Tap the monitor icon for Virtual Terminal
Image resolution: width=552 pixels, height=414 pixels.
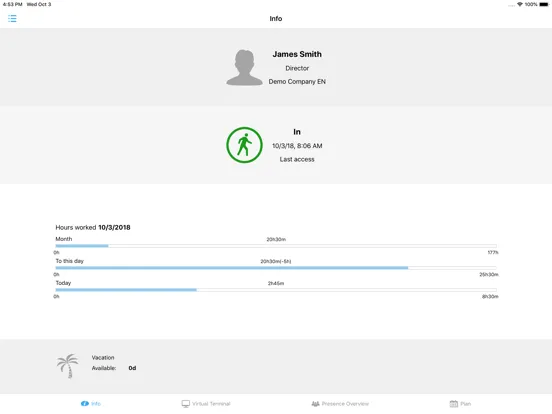coord(186,403)
